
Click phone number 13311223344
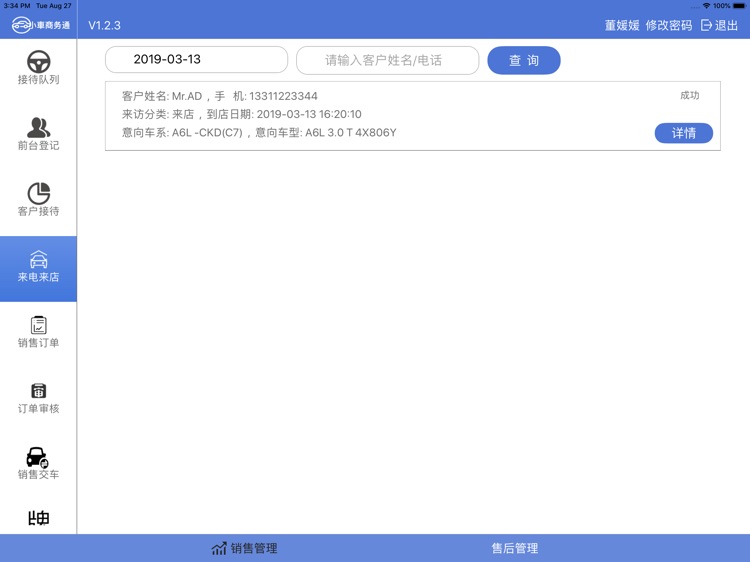click(x=283, y=96)
